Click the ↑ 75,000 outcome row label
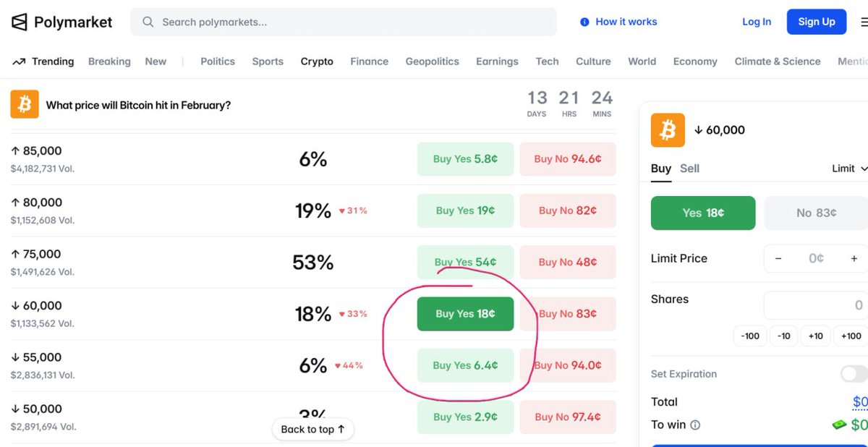868x447 pixels. (x=36, y=254)
